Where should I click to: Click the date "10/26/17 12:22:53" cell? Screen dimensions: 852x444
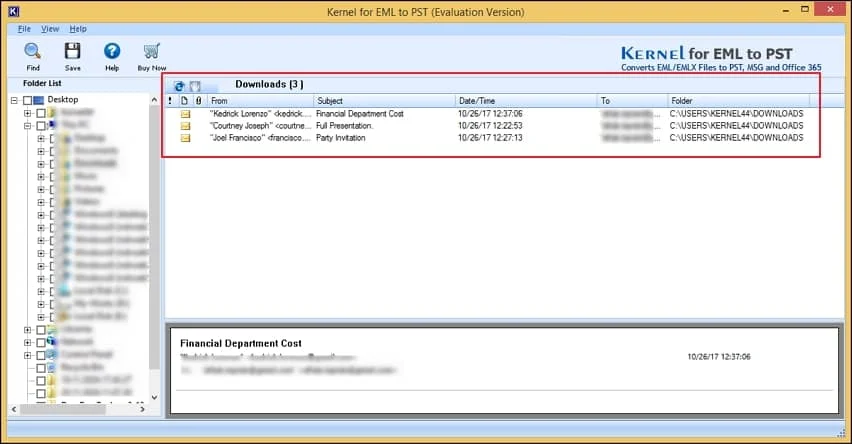[490, 126]
